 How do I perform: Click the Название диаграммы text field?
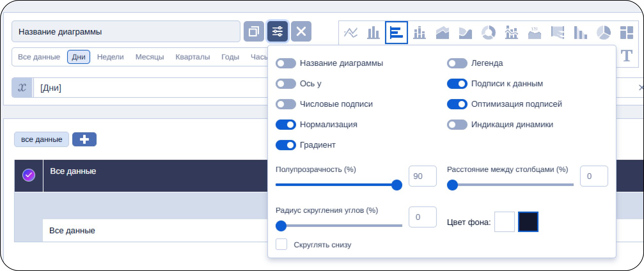[126, 32]
